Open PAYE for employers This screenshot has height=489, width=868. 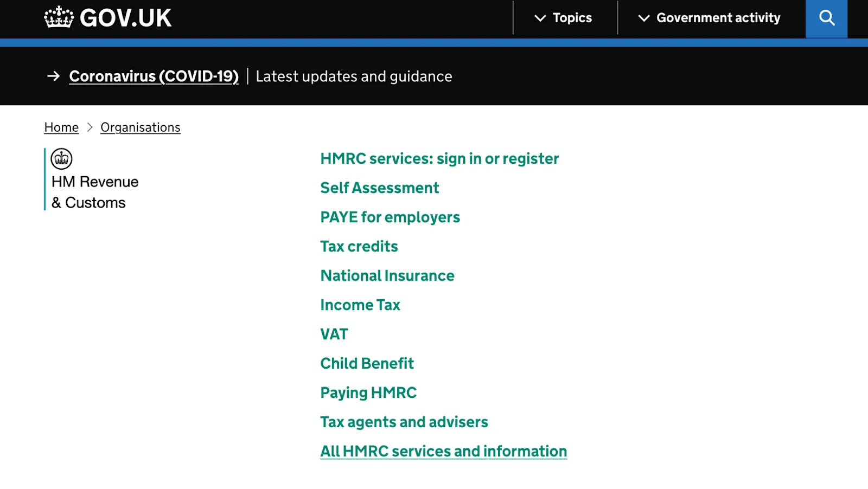(x=390, y=217)
